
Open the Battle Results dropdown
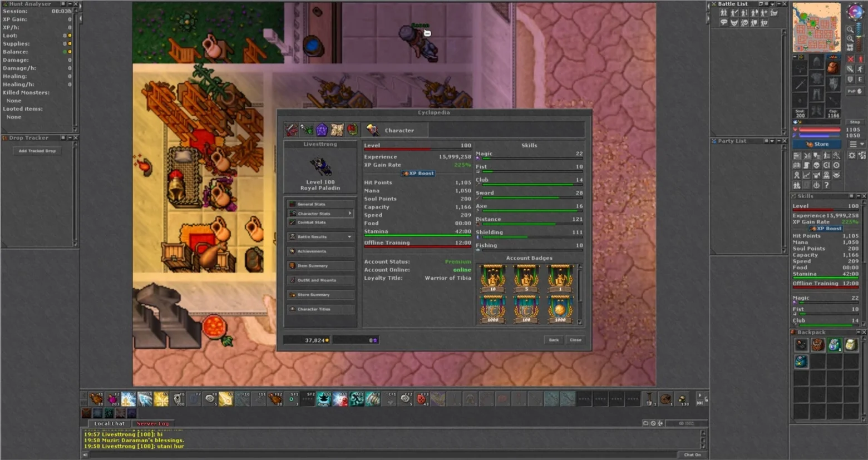click(320, 237)
